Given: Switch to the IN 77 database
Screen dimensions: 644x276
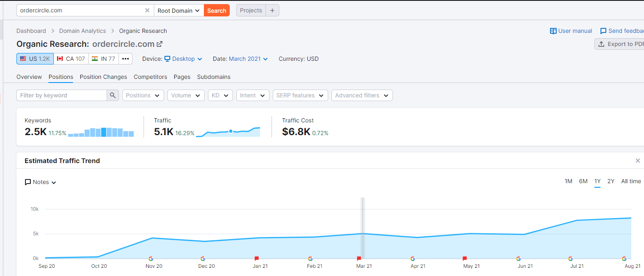Looking at the screenshot, I should (104, 59).
